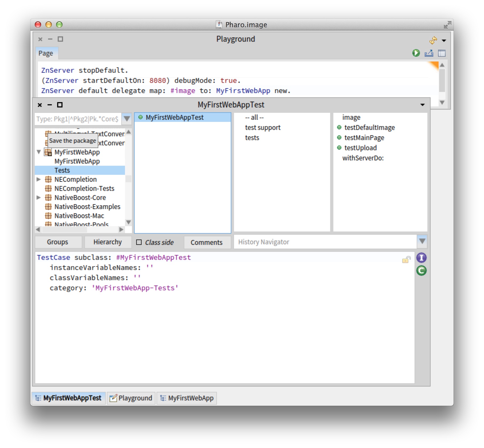Run tests via MyFirstWebAppTest class status dot
484x448 pixels.
pos(140,117)
